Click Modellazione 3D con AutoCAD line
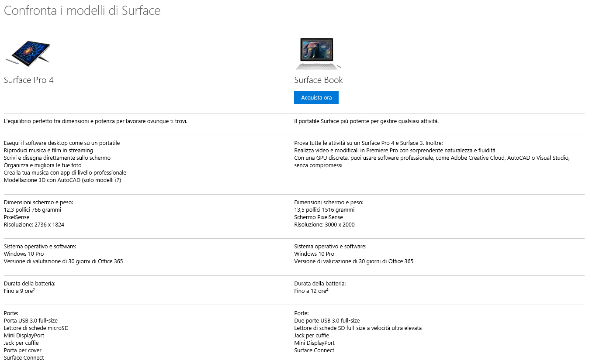589x364 pixels. (62, 180)
